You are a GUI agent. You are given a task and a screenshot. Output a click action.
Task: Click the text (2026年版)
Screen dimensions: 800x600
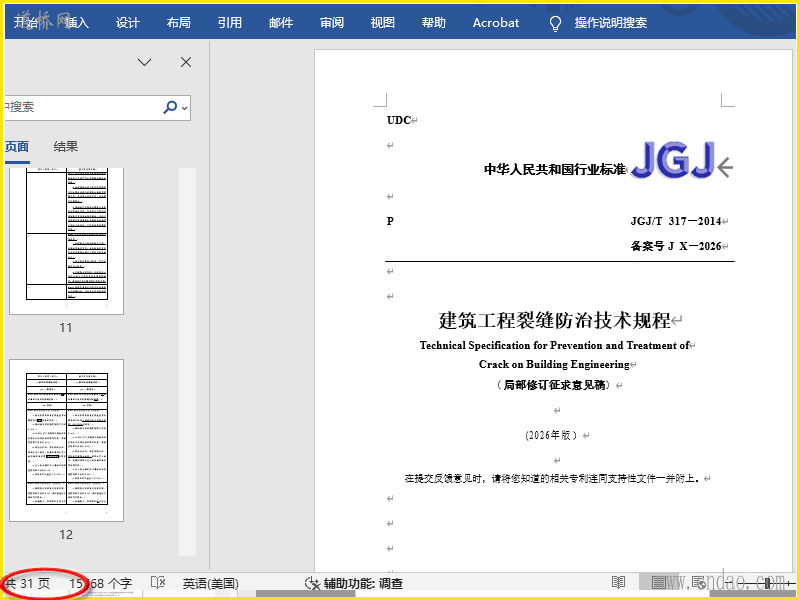click(x=552, y=435)
